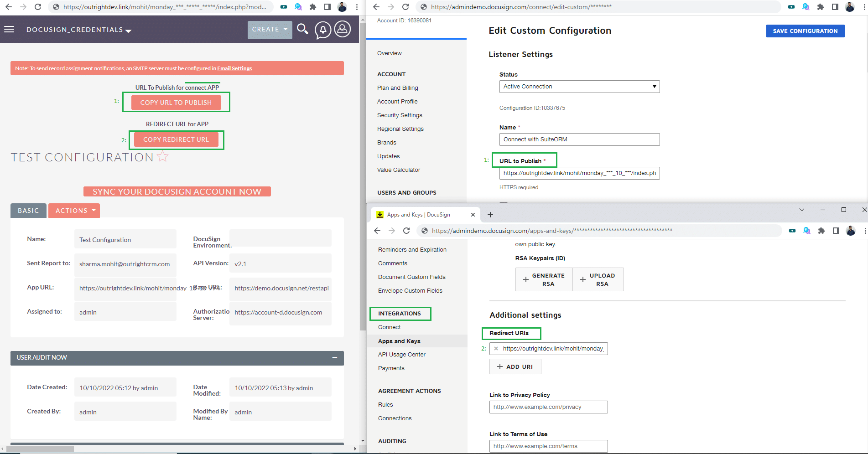
Task: Open extensions puzzle icon in SuiteCRM browser
Action: (x=313, y=7)
